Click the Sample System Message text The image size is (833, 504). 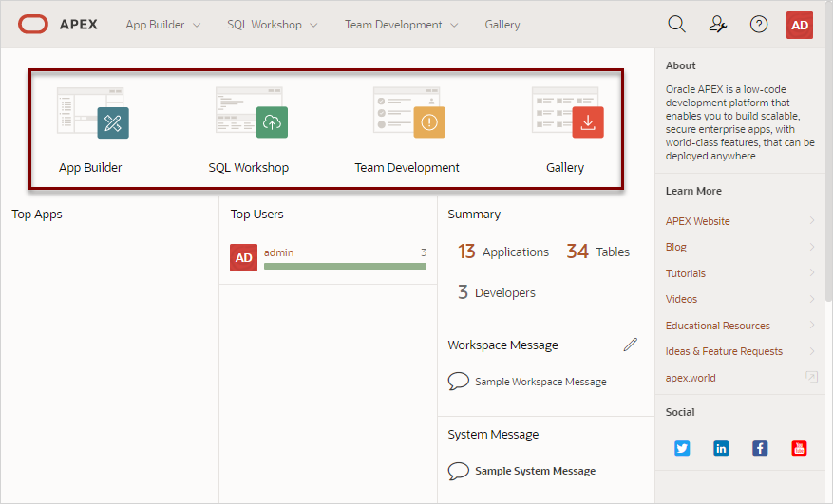[x=535, y=471]
